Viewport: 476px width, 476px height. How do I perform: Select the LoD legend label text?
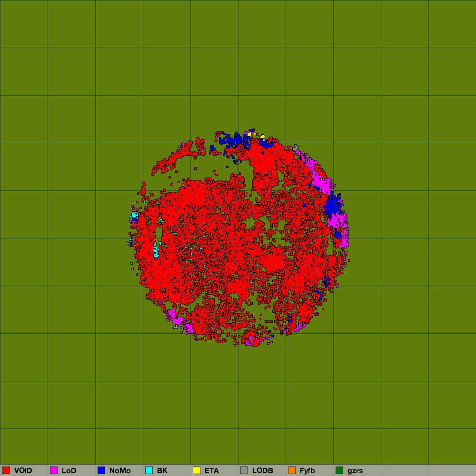click(69, 471)
